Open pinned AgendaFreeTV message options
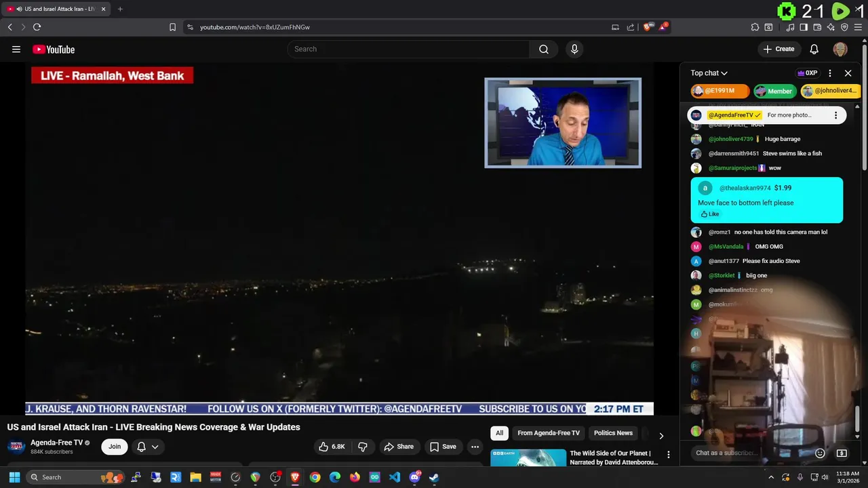The image size is (868, 488). coord(835,115)
